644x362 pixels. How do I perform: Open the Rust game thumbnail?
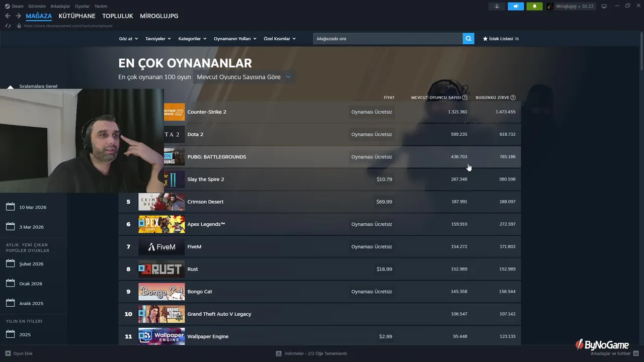tap(162, 269)
